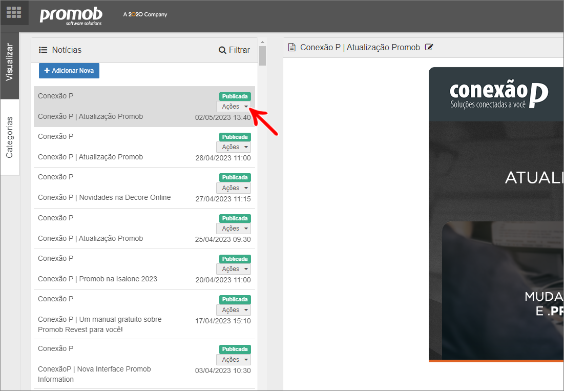The image size is (565, 392).
Task: Click the Notícias list icon
Action: click(x=43, y=50)
